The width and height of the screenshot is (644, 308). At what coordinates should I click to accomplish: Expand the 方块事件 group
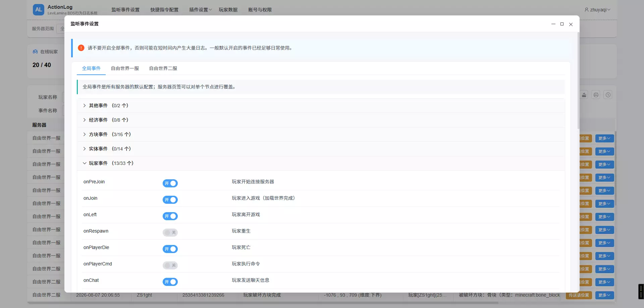(321, 134)
